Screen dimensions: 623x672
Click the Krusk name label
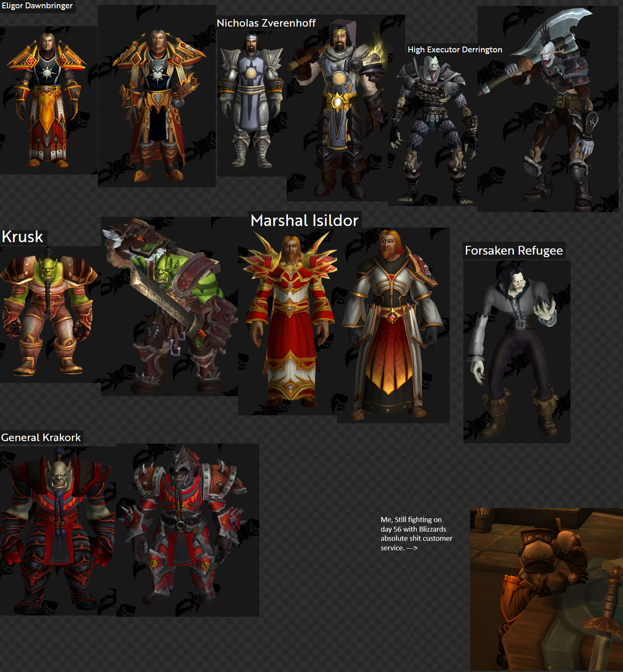(x=22, y=237)
